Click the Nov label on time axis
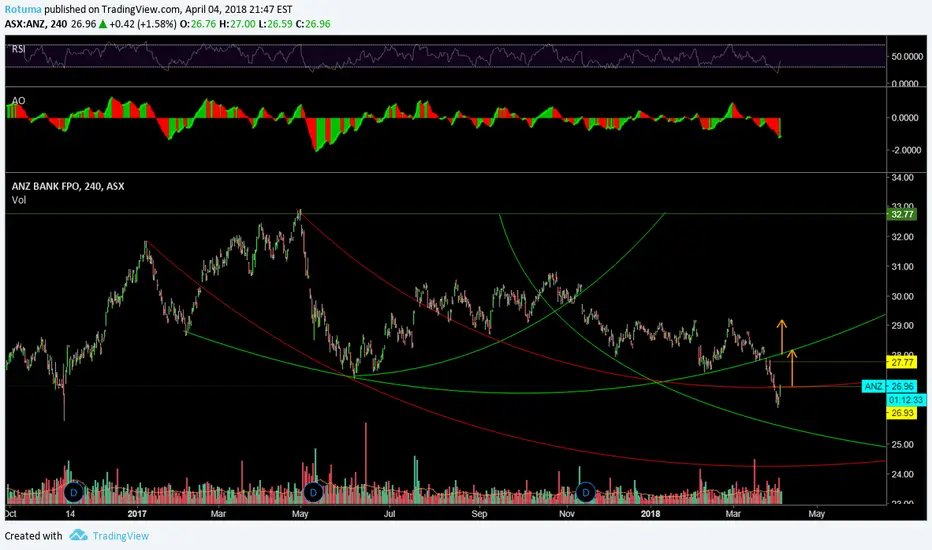The width and height of the screenshot is (932, 550). click(x=566, y=514)
